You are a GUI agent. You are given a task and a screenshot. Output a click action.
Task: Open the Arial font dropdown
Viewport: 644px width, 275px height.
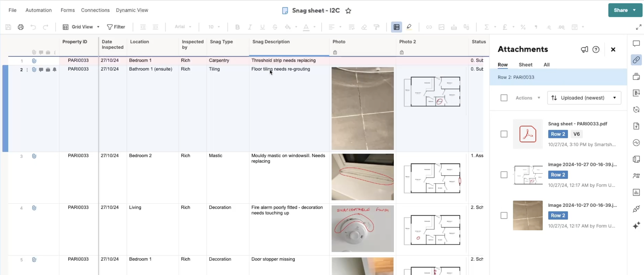[x=183, y=27]
